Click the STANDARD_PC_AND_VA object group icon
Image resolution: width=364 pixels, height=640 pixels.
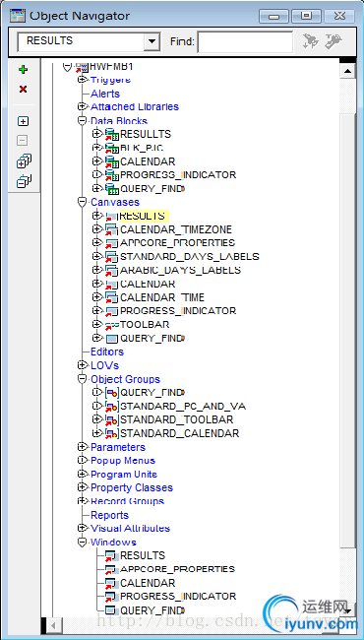tap(112, 407)
